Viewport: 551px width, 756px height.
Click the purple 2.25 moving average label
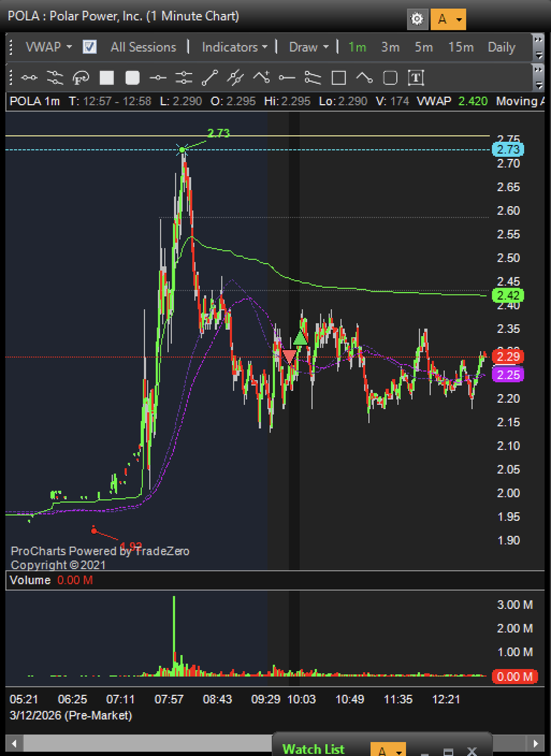coord(507,375)
